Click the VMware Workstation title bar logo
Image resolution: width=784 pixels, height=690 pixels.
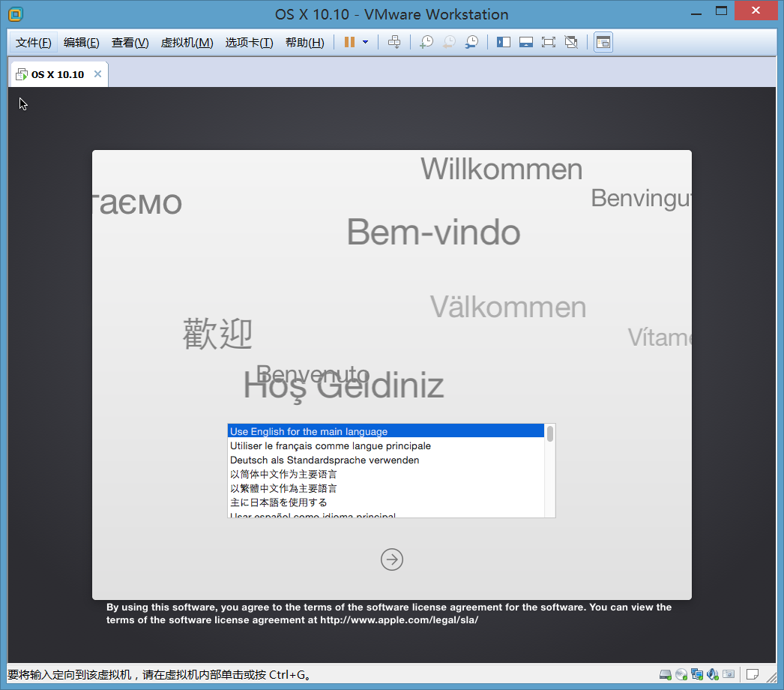click(x=16, y=14)
